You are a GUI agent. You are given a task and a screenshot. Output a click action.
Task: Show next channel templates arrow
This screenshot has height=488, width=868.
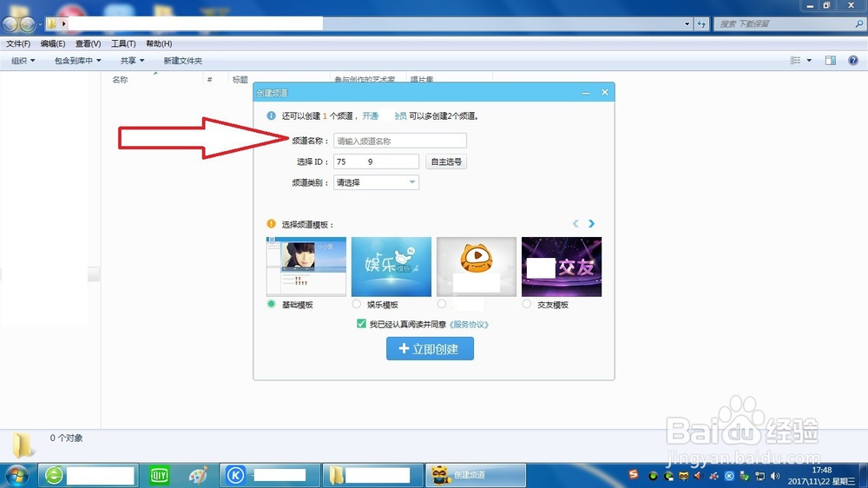click(591, 224)
